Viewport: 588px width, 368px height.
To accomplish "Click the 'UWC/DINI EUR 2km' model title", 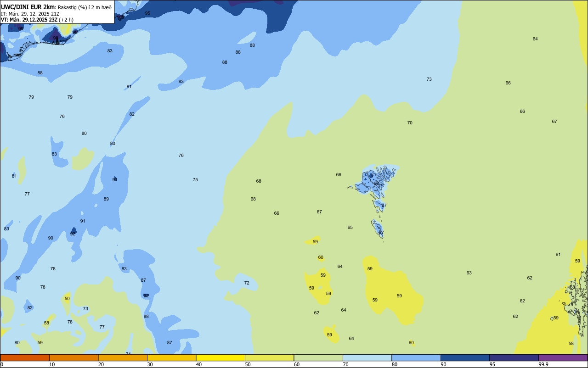I will pos(28,7).
